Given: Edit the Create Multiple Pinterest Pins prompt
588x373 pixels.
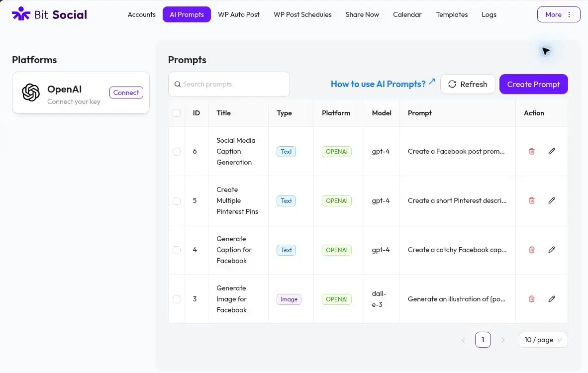Looking at the screenshot, I should (x=551, y=200).
